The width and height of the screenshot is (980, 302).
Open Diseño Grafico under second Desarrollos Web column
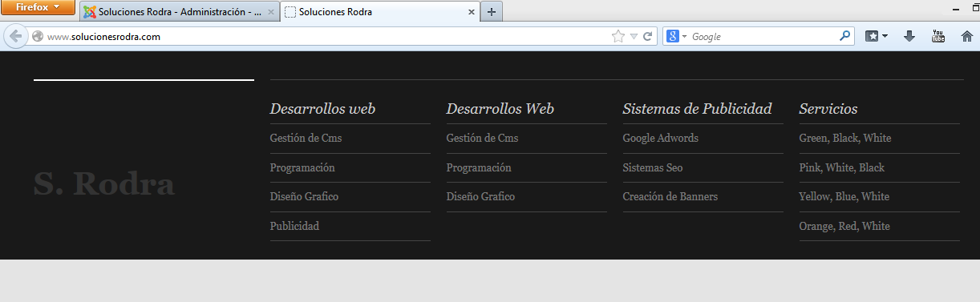480,196
